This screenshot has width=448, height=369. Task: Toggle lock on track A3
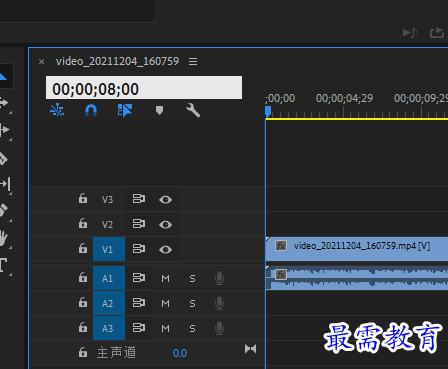[83, 328]
